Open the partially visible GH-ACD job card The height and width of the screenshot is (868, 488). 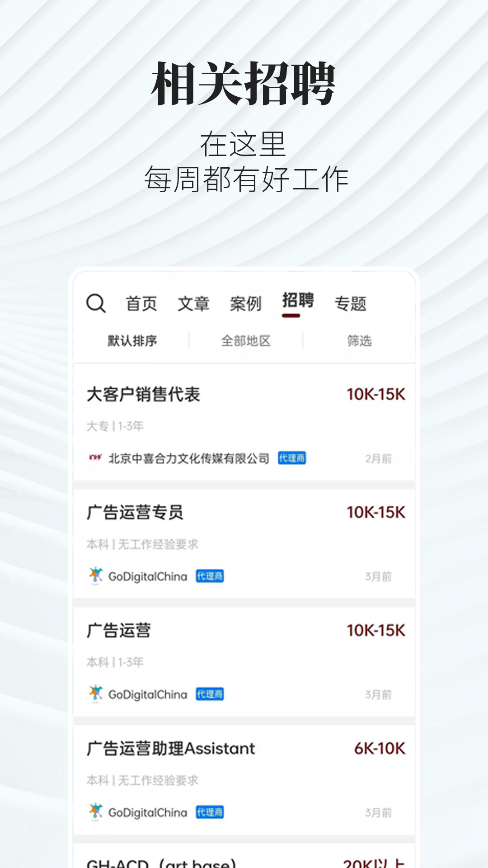point(244,856)
